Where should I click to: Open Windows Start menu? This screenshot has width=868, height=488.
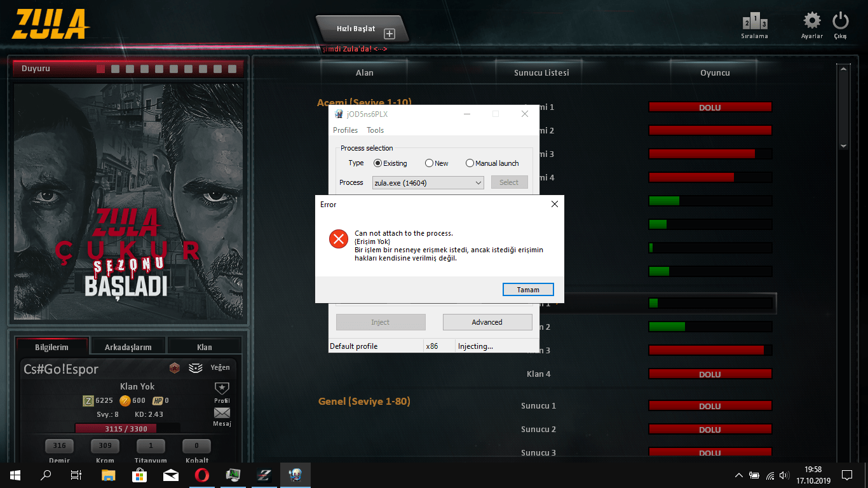[15, 475]
